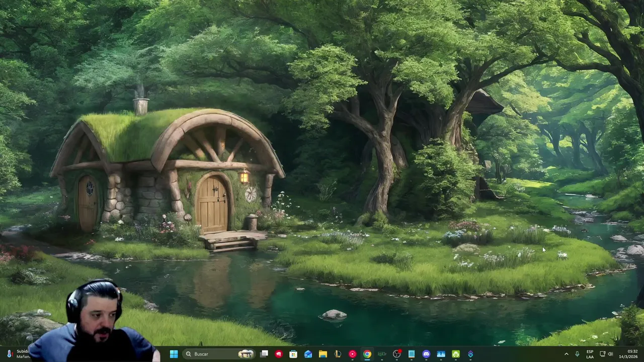The width and height of the screenshot is (644, 362).
Task: Open network status tray icon
Action: point(602,354)
